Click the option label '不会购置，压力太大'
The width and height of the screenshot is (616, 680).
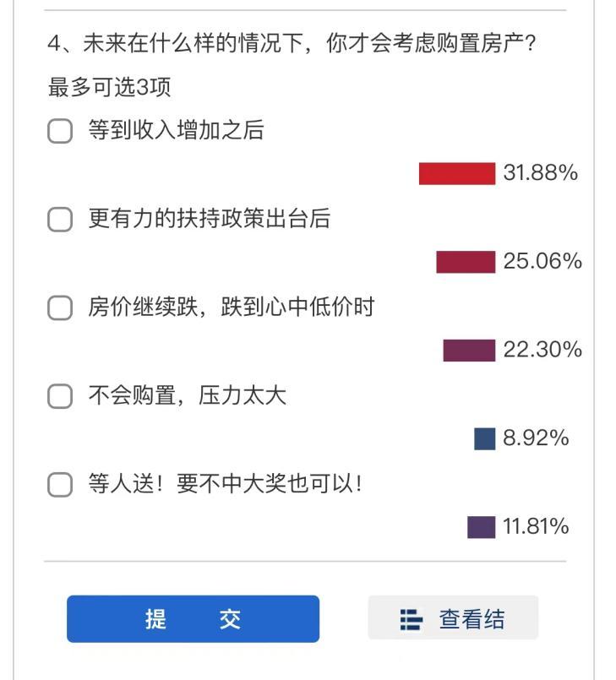tap(188, 395)
